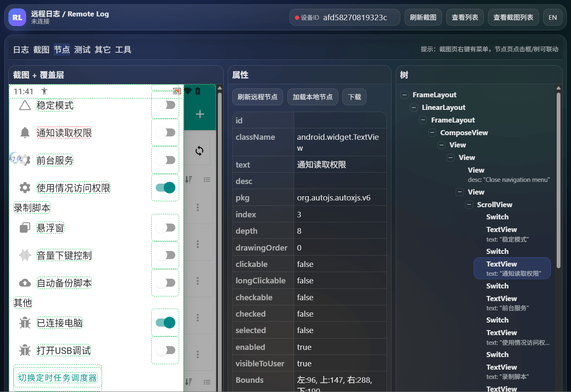
Task: Click the className value android.widget.TextView
Action: click(x=338, y=142)
